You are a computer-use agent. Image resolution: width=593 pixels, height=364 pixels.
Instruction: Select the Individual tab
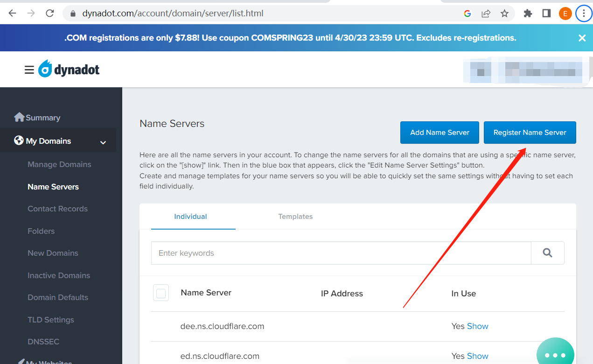[190, 217]
